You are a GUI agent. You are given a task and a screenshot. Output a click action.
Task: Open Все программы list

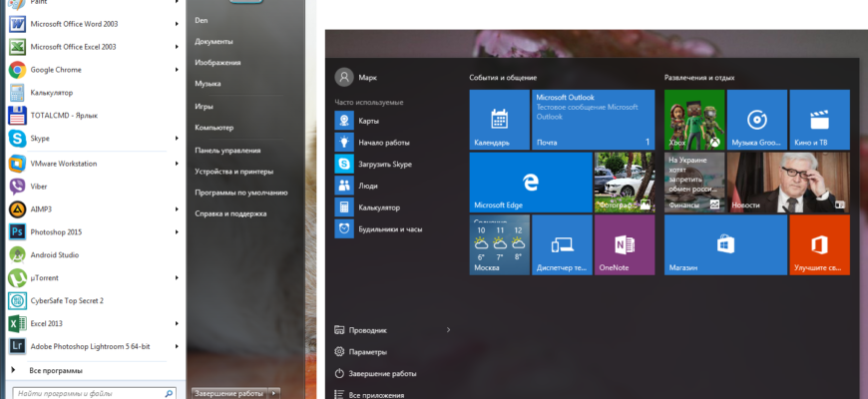pos(56,371)
